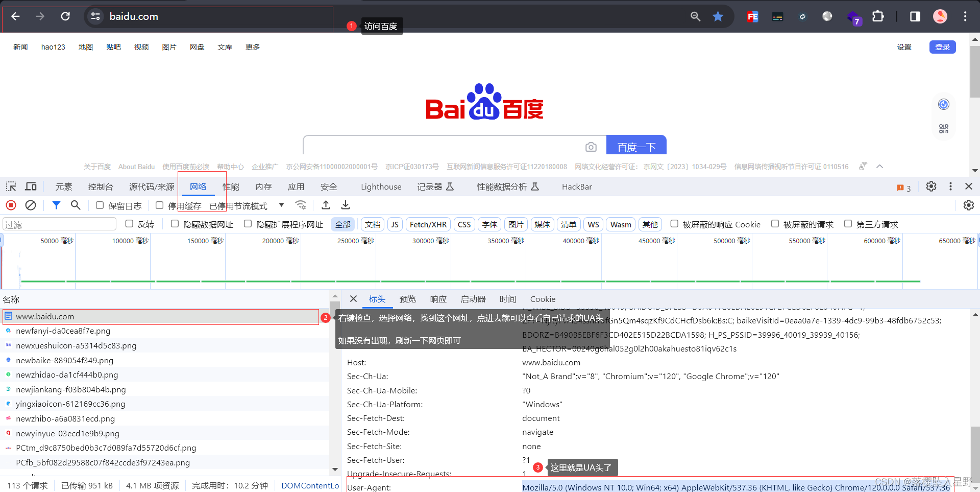Image resolution: width=980 pixels, height=492 pixels.
Task: Click the request list scrollbar
Action: (x=335, y=382)
